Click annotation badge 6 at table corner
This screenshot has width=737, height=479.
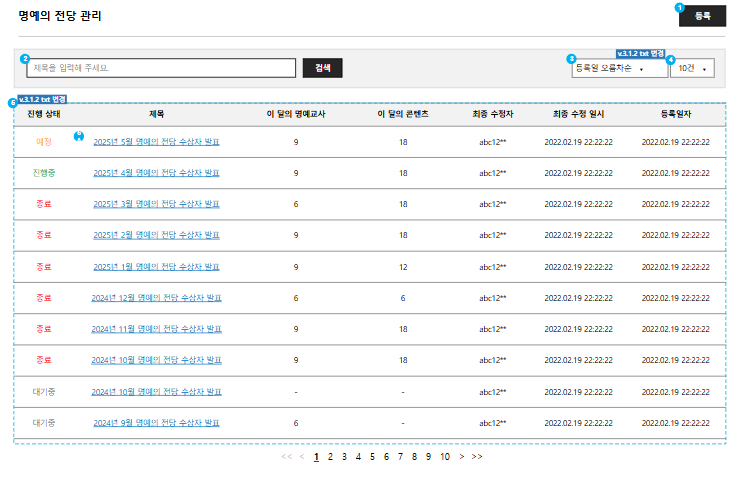tap(12, 102)
